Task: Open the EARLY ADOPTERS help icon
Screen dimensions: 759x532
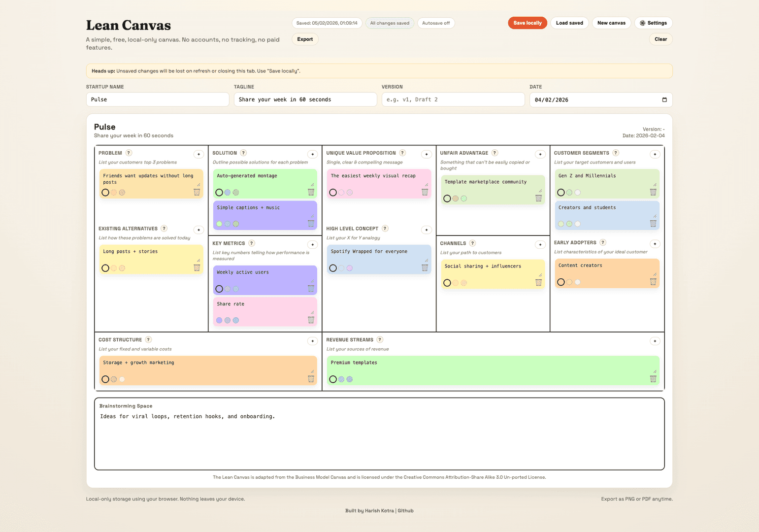Action: click(602, 242)
